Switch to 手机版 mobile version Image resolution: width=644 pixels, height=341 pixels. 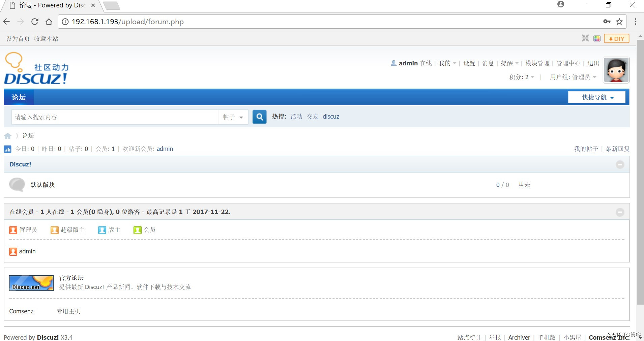(x=547, y=337)
